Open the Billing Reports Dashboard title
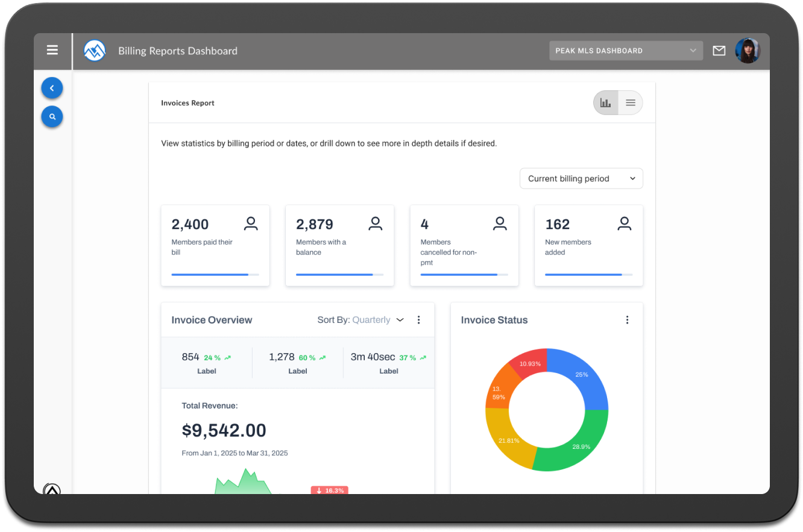Screen dimensions: 803x532 178,51
